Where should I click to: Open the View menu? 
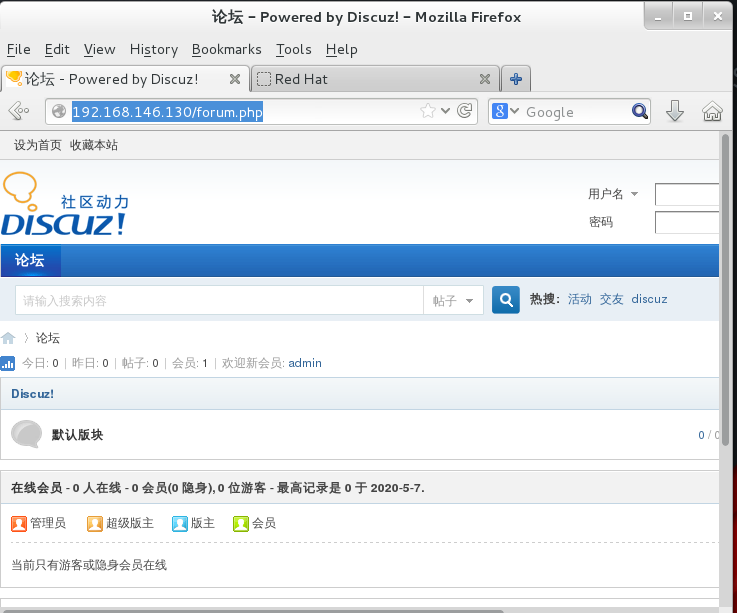point(99,49)
